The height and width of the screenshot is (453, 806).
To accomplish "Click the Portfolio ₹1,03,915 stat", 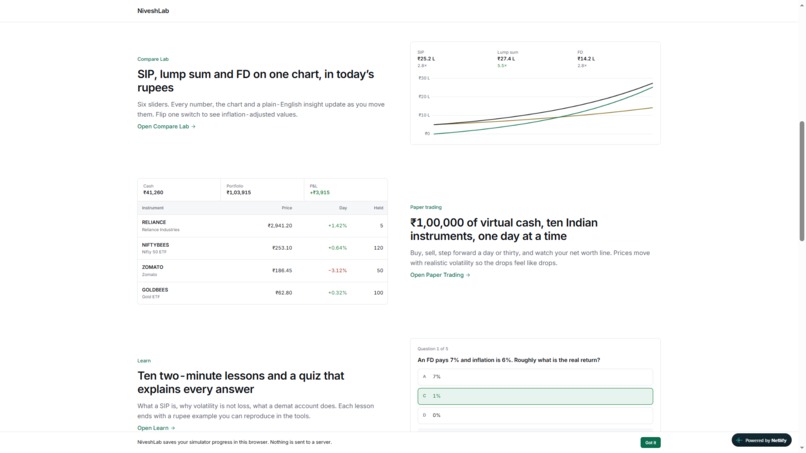I will 262,189.
